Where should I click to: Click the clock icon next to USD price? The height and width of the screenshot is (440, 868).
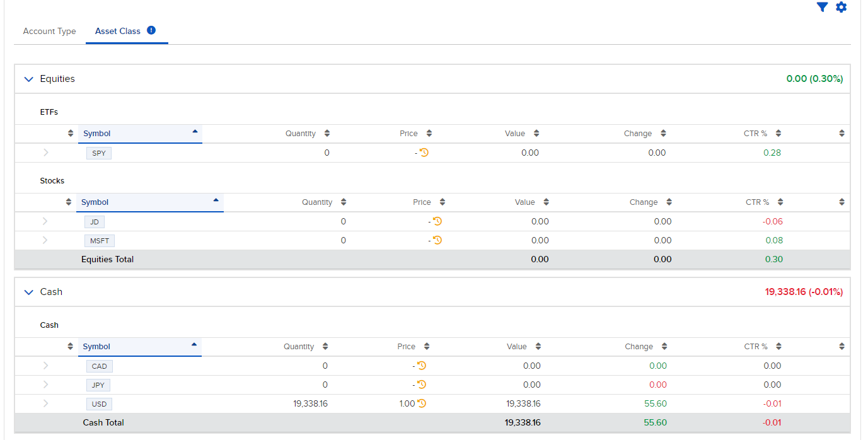point(423,403)
